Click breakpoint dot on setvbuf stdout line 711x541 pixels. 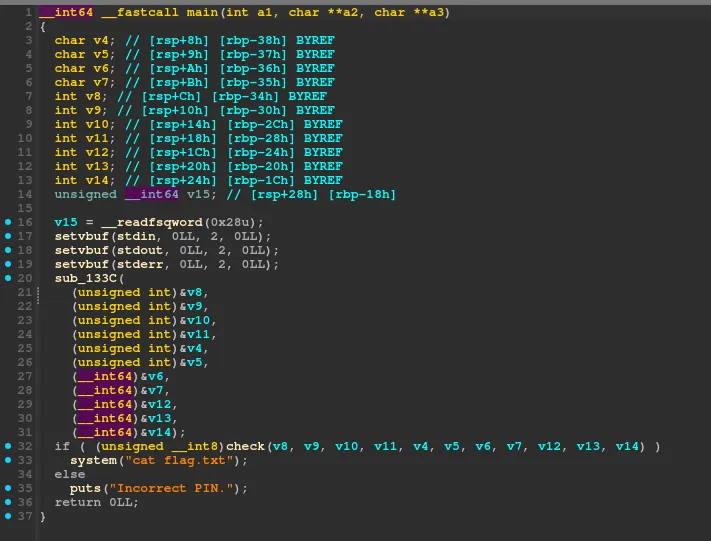tap(9, 250)
